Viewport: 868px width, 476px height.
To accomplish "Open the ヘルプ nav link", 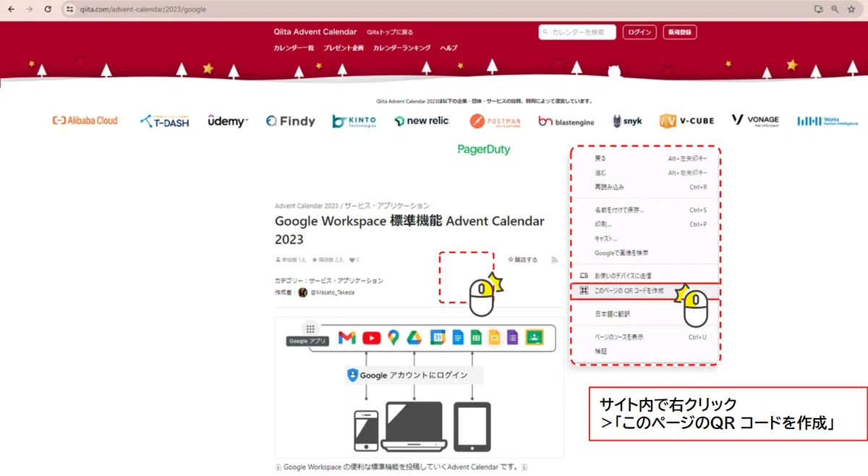I will click(448, 48).
